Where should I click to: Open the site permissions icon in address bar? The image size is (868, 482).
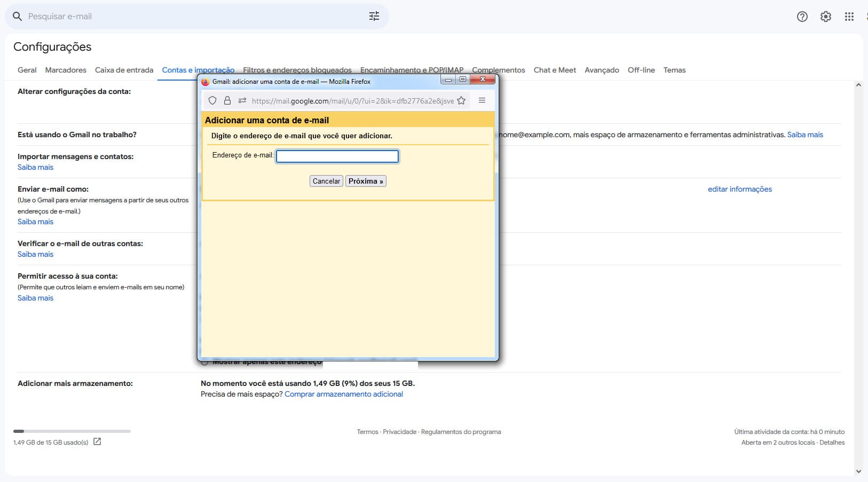pos(242,100)
